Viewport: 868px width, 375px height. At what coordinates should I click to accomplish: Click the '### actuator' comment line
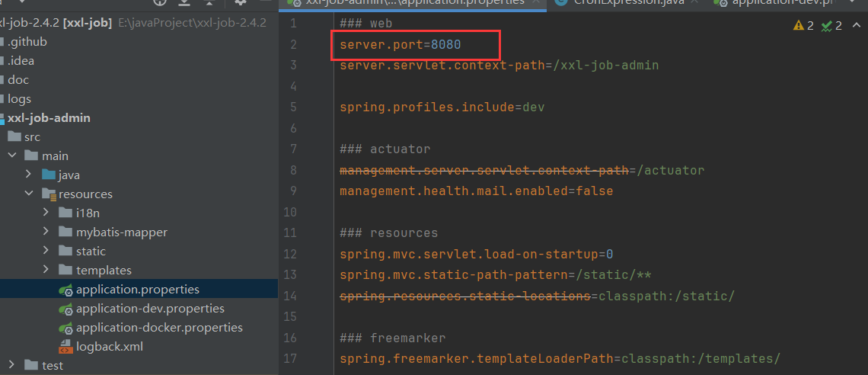click(385, 149)
